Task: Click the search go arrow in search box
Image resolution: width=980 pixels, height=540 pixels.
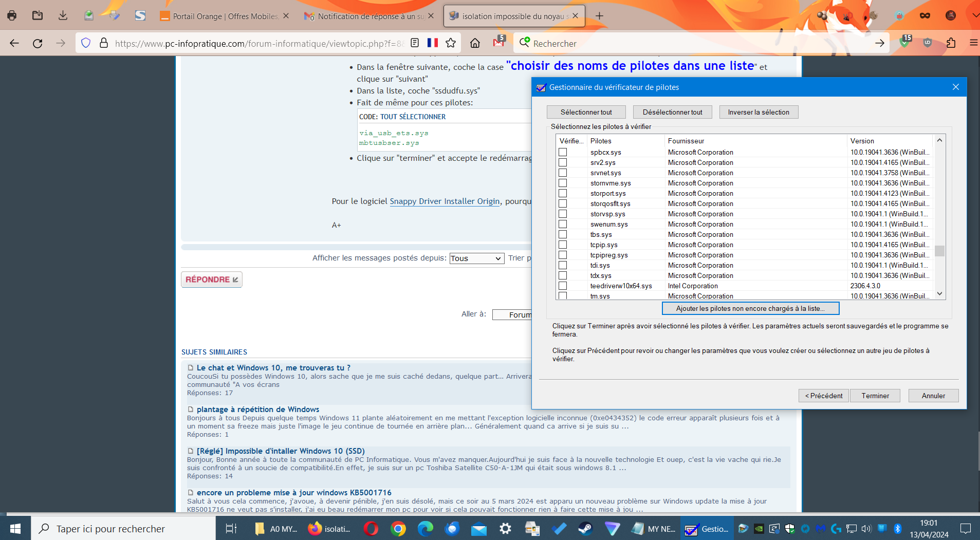Action: point(880,43)
